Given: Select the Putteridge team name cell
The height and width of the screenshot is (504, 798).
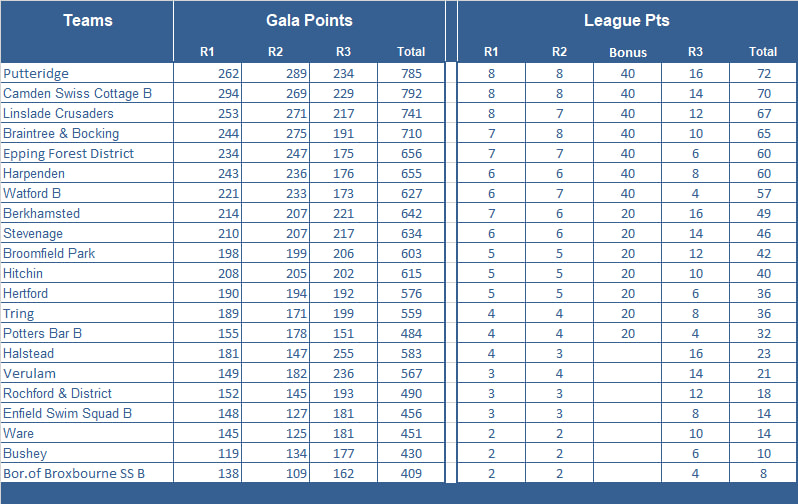Looking at the screenshot, I should [87, 73].
